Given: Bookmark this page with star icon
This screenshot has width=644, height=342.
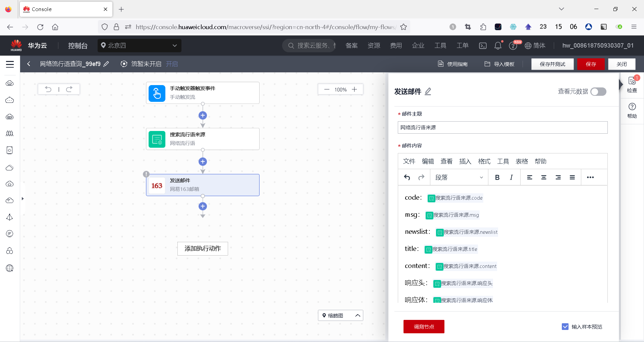Looking at the screenshot, I should 404,27.
